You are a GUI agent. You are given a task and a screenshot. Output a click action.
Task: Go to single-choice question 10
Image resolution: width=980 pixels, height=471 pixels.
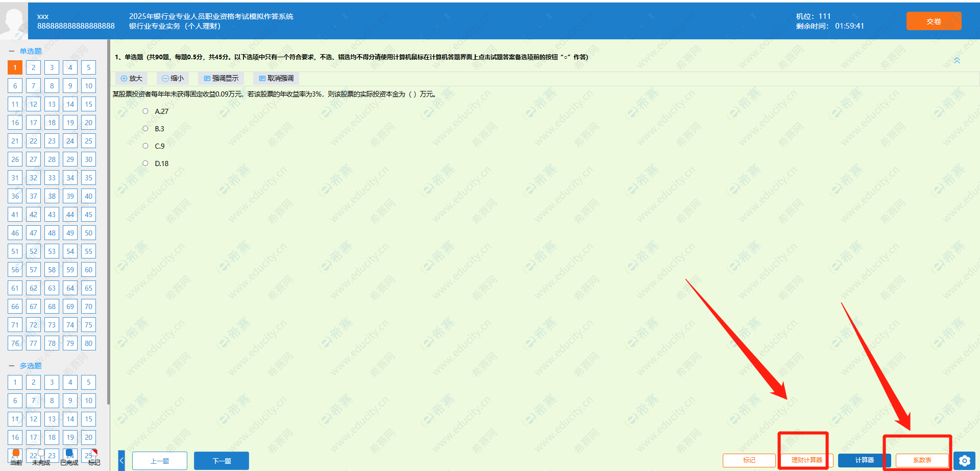88,86
